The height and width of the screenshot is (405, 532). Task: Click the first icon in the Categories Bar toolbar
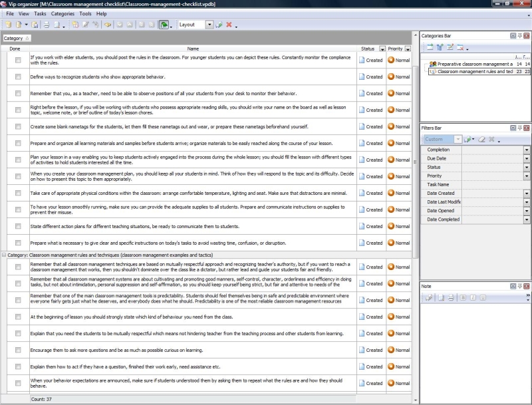[430, 47]
